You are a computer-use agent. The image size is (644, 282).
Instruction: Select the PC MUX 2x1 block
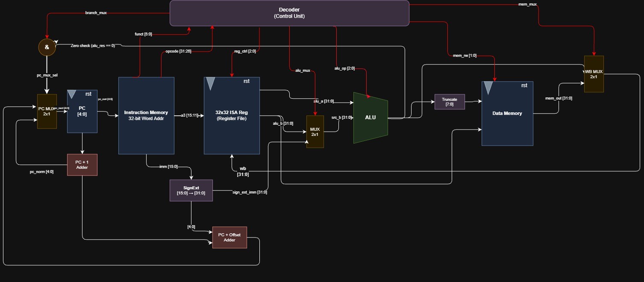coord(47,112)
